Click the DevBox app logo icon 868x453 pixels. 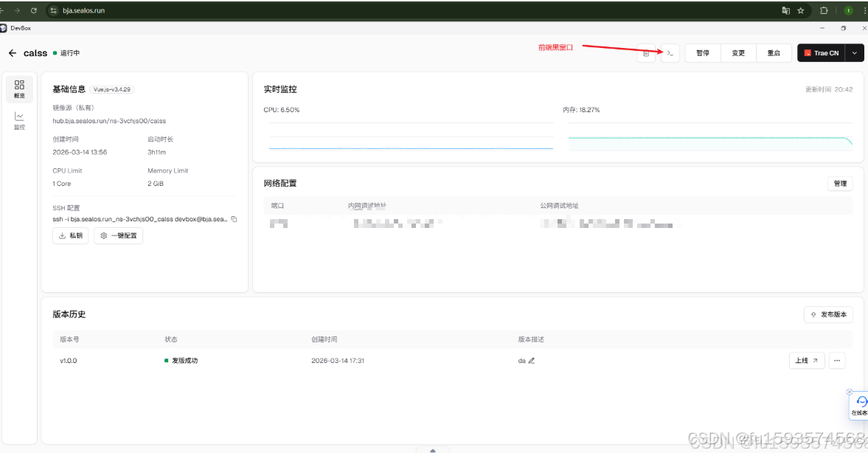[4, 28]
